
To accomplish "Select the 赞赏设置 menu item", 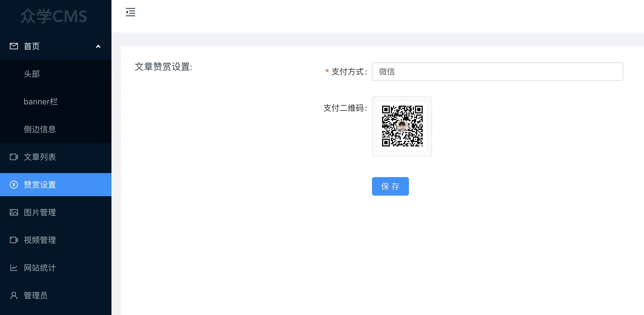I will [x=56, y=185].
